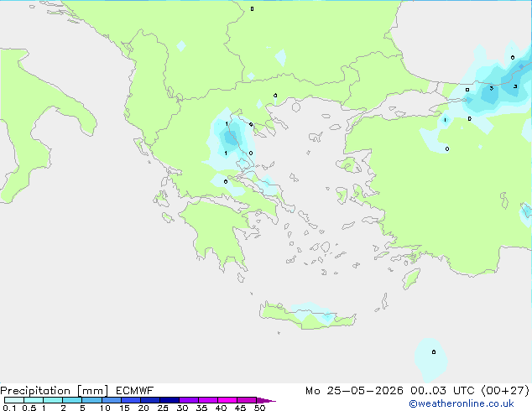The image size is (532, 411).
Task: Click the date text 'Mo 25-05-2026'
Action: tap(354, 391)
